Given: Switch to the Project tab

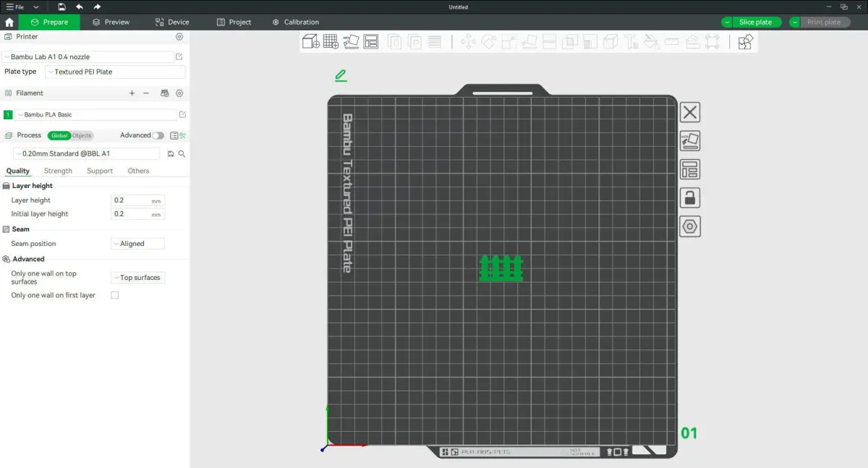Looking at the screenshot, I should click(x=234, y=22).
